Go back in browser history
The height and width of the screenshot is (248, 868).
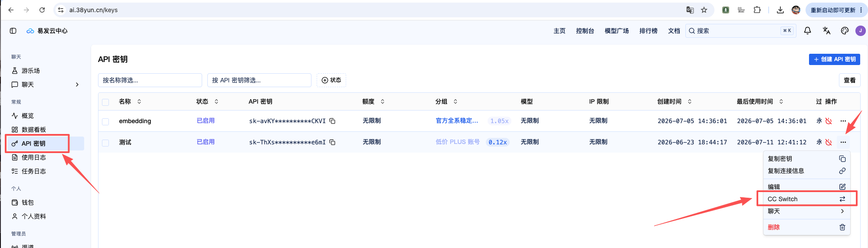coord(11,10)
